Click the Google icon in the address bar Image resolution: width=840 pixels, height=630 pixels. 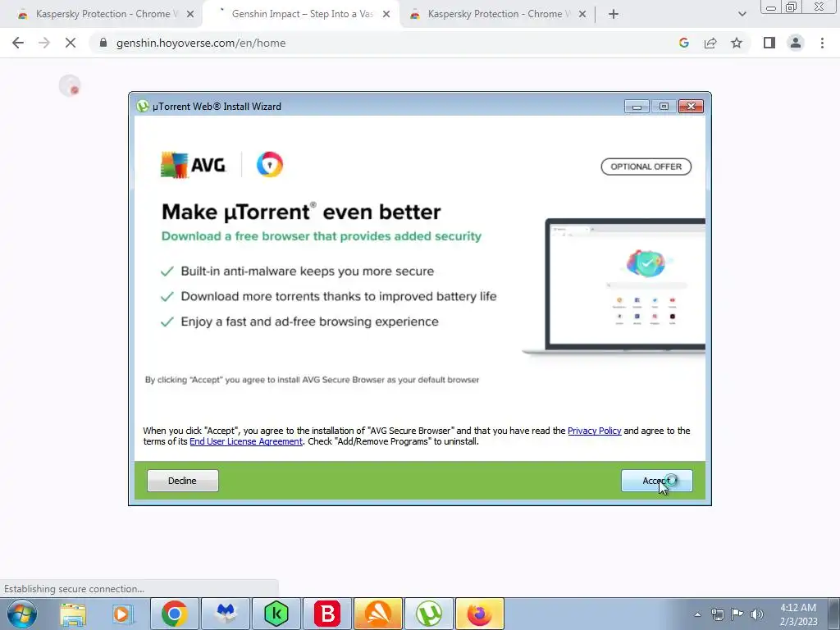coord(684,43)
